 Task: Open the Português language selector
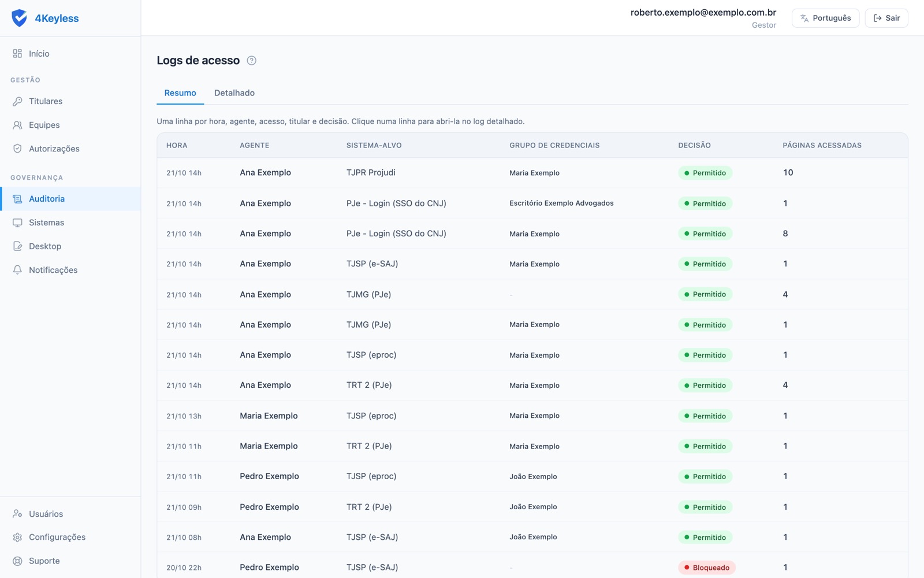[825, 18]
